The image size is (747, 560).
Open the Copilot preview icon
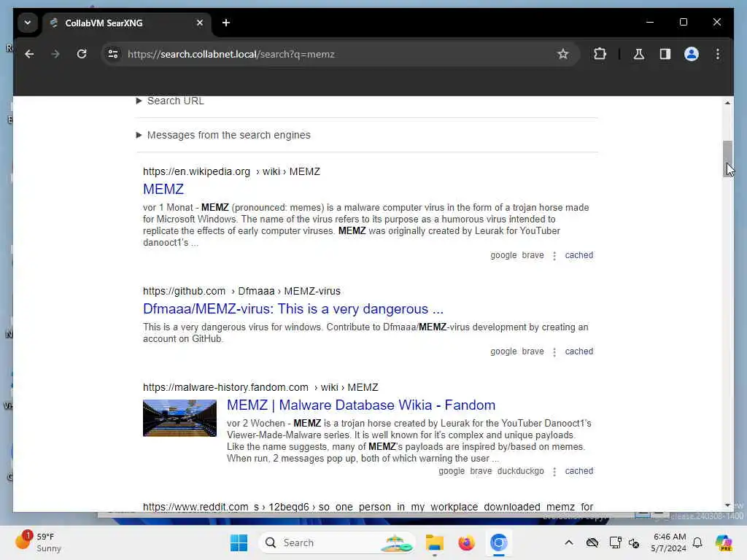pyautogui.click(x=724, y=542)
